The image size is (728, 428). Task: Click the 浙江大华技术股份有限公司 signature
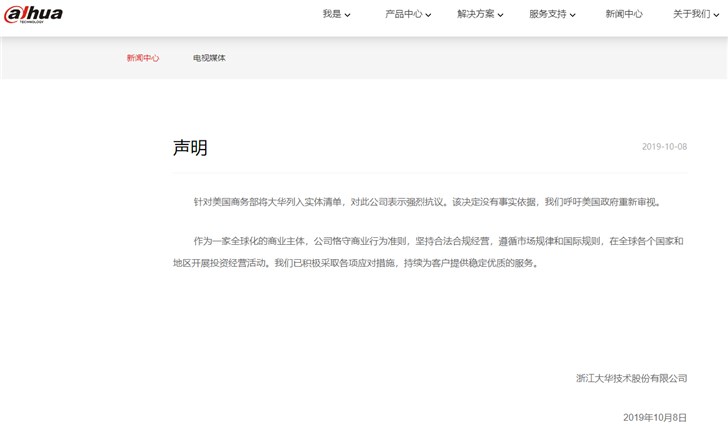pyautogui.click(x=631, y=378)
